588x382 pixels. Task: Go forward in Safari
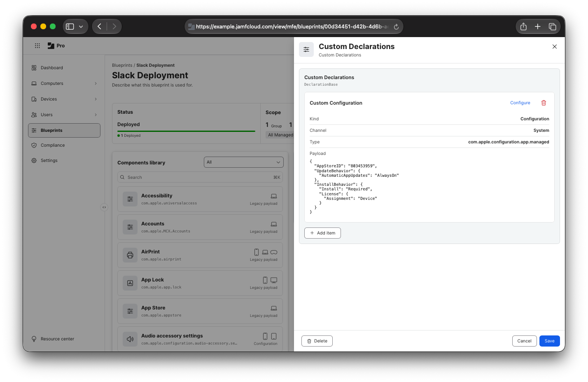coord(114,26)
